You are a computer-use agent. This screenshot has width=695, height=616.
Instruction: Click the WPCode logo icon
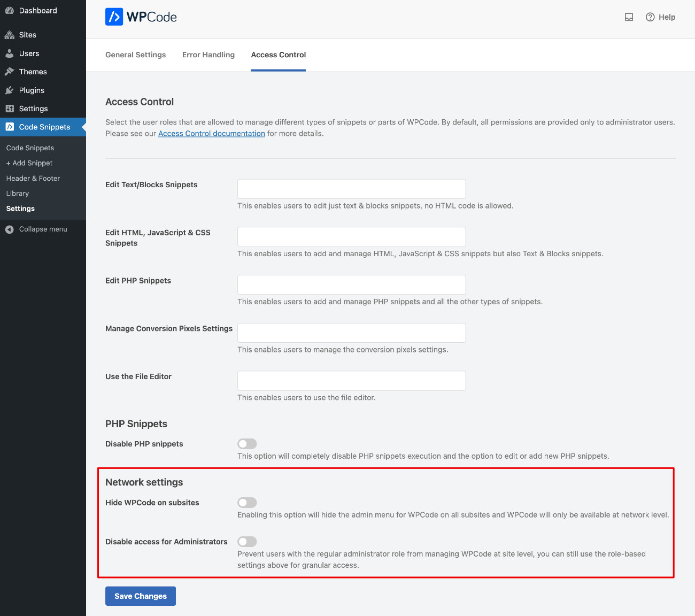[x=114, y=17]
